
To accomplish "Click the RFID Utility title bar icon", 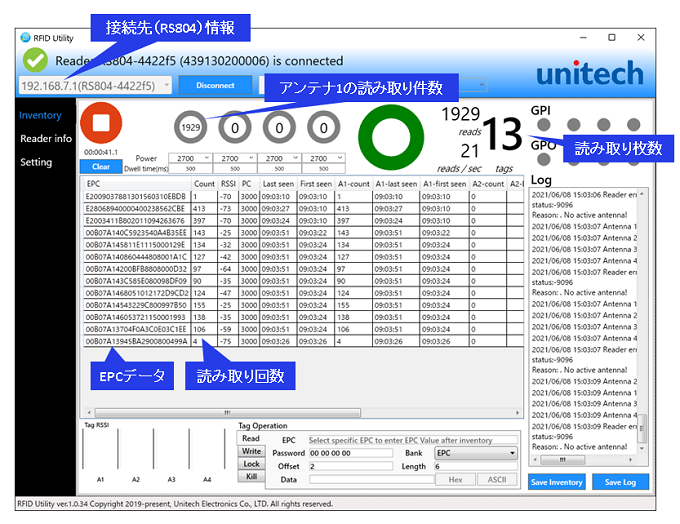I will tap(26, 38).
